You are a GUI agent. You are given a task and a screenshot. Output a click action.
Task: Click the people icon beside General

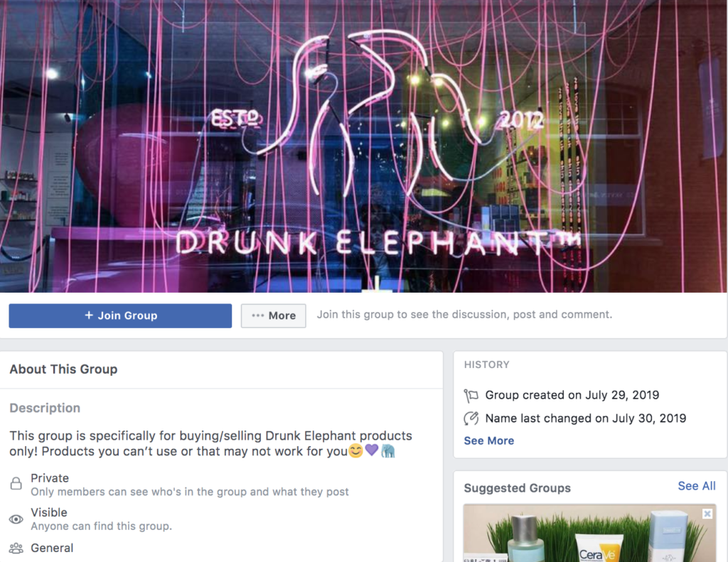[16, 548]
